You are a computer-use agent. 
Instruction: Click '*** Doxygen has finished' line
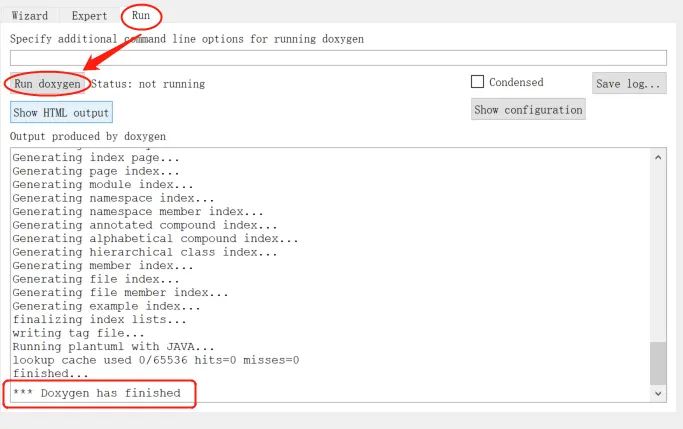click(97, 393)
